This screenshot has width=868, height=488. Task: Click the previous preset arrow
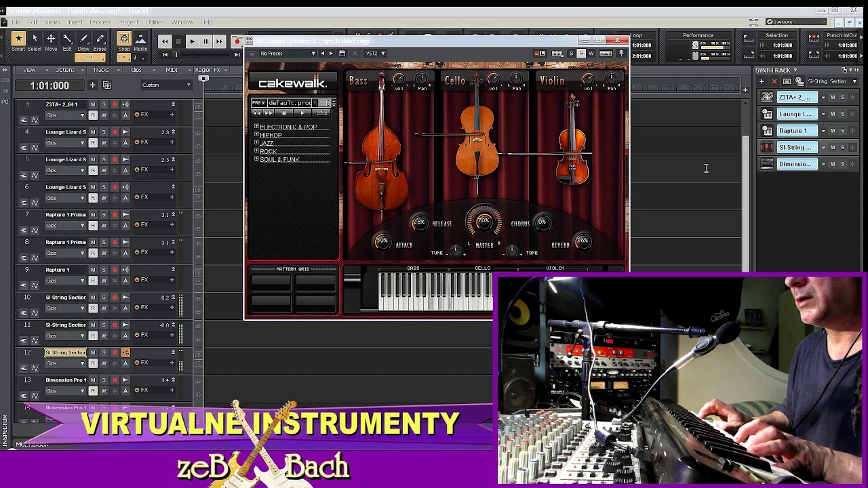tap(323, 54)
